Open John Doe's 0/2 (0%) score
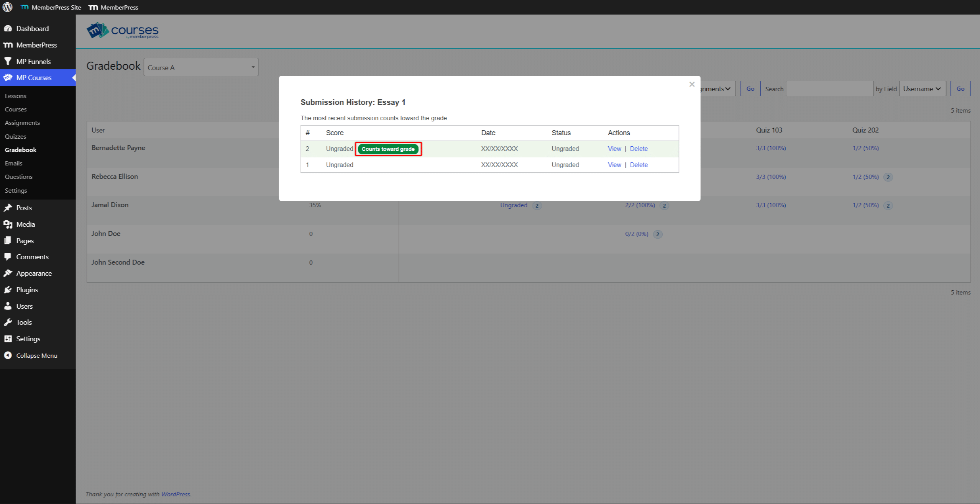Screen dimensions: 980x504 pos(637,234)
